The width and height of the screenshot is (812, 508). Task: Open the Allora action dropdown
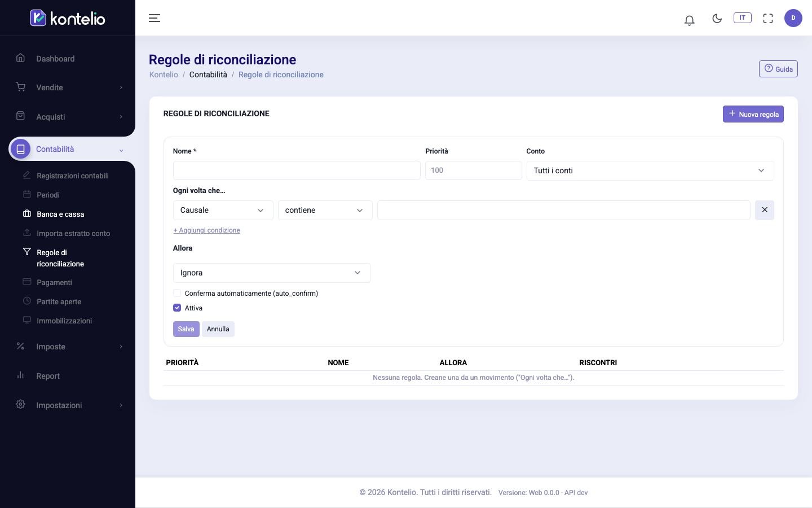click(x=271, y=273)
